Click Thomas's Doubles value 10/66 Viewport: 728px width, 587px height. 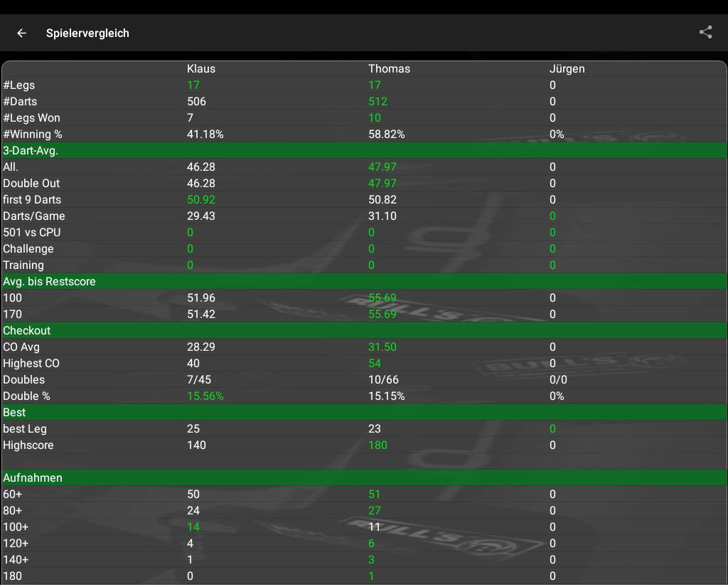pos(384,380)
